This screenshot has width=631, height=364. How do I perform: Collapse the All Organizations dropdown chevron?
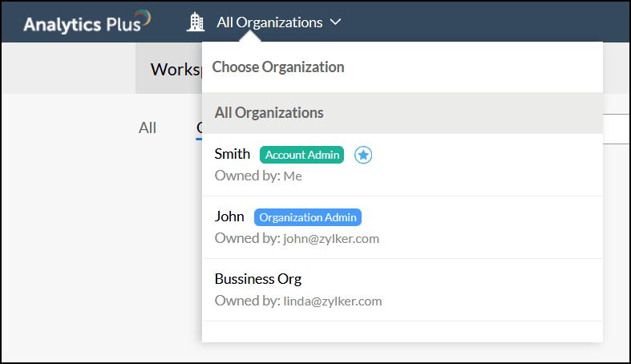(335, 22)
